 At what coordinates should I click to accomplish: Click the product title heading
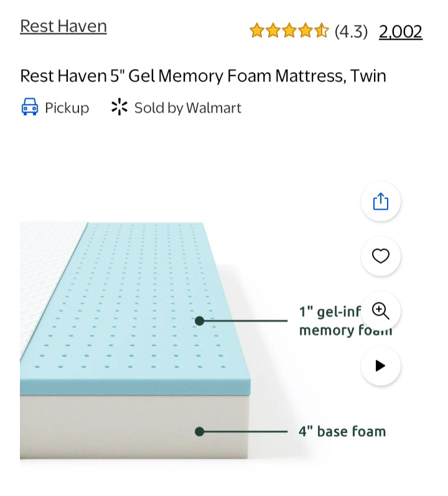tap(203, 76)
